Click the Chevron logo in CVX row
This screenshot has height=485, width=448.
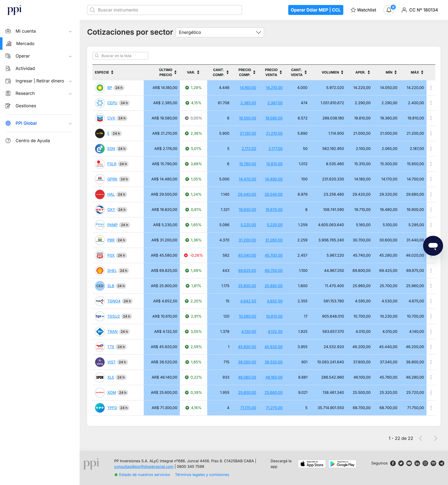click(x=100, y=118)
